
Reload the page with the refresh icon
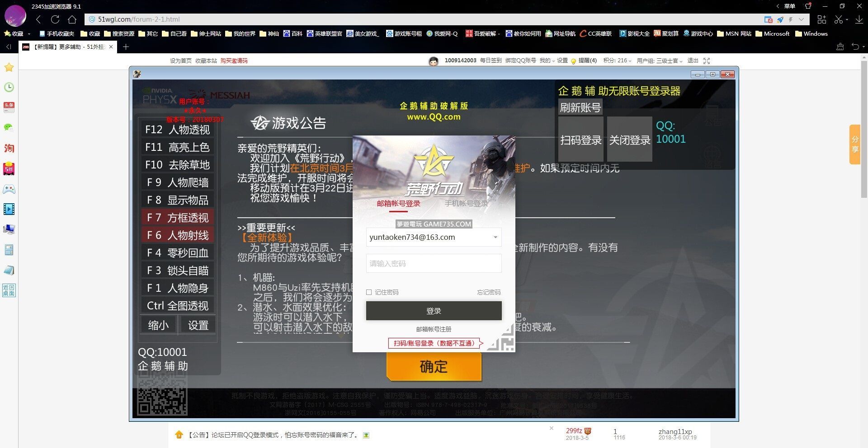click(x=55, y=19)
